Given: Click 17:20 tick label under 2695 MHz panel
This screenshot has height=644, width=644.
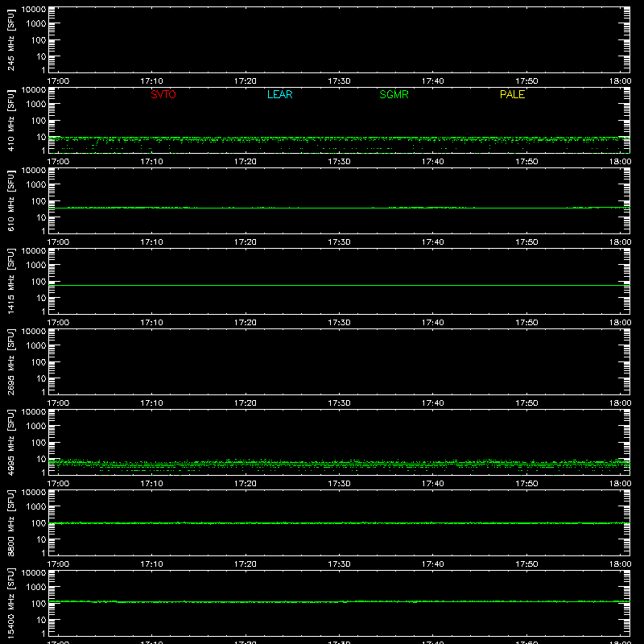Looking at the screenshot, I should tap(246, 403).
